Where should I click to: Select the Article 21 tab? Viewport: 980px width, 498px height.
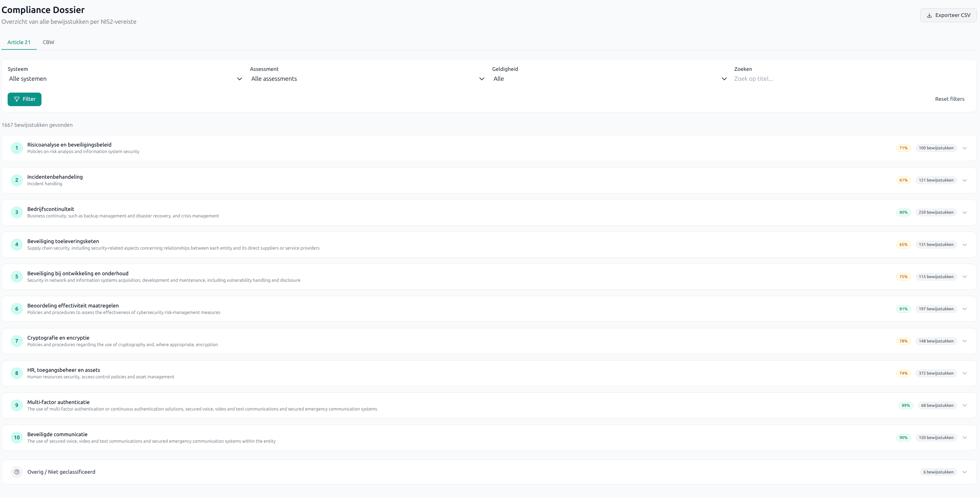[x=19, y=42]
